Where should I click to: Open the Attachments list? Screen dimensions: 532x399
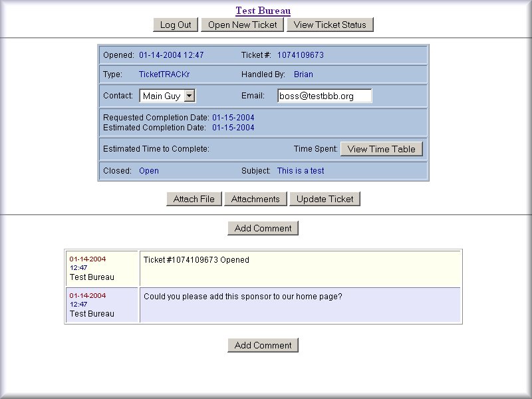(255, 199)
